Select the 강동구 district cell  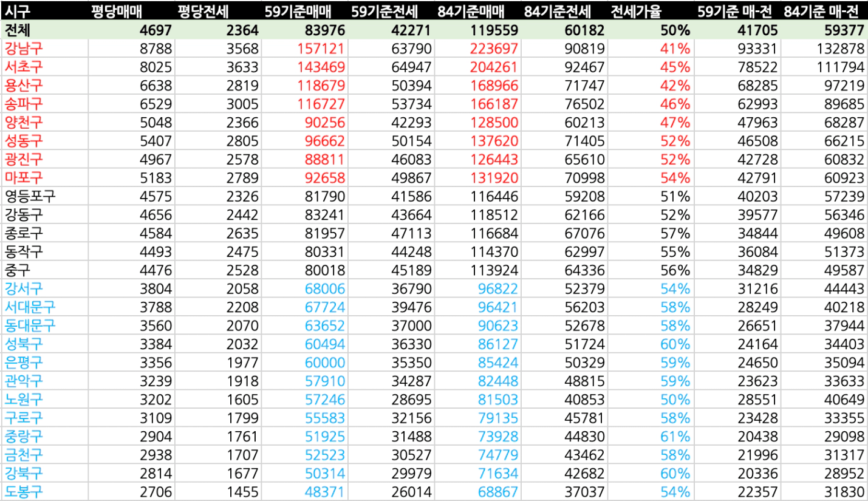pyautogui.click(x=24, y=214)
